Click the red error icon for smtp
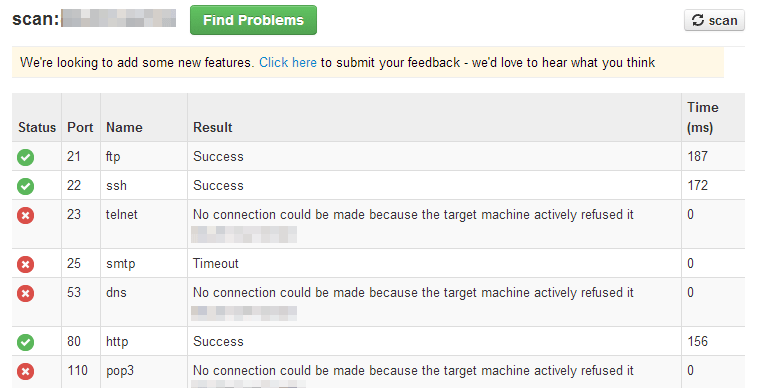 [x=26, y=264]
